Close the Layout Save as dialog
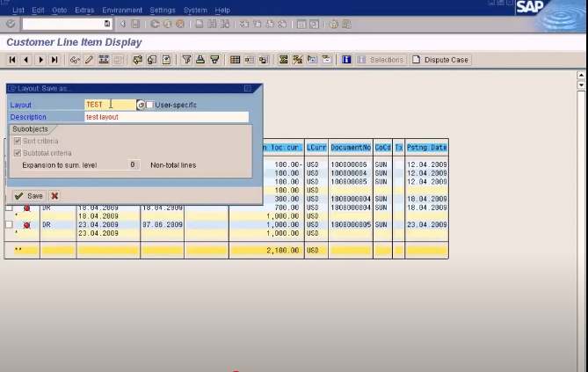 click(248, 88)
